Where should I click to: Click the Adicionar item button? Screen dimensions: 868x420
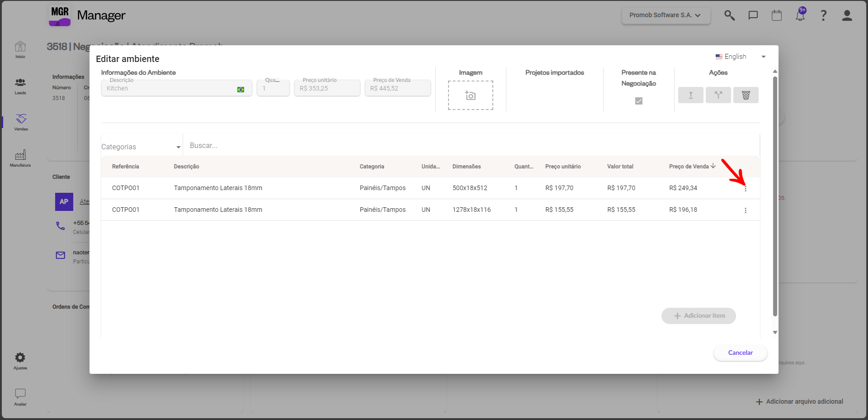click(698, 316)
